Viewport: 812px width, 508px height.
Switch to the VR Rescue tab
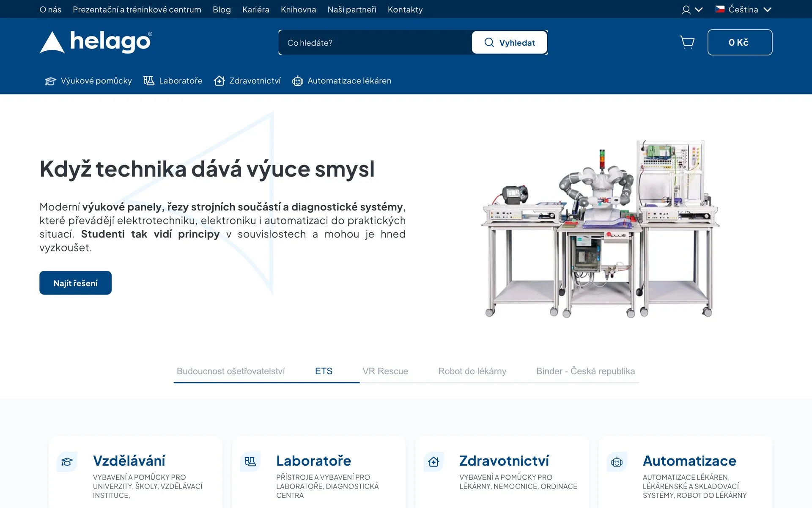click(385, 371)
